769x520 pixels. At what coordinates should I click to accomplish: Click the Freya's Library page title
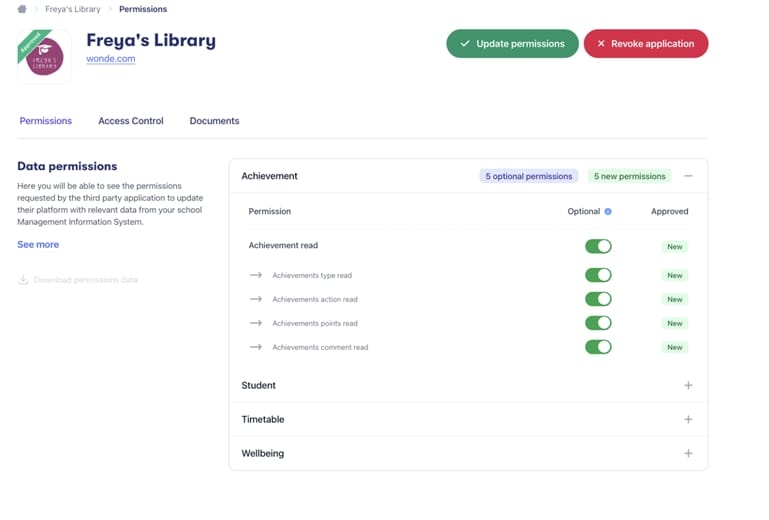(151, 40)
